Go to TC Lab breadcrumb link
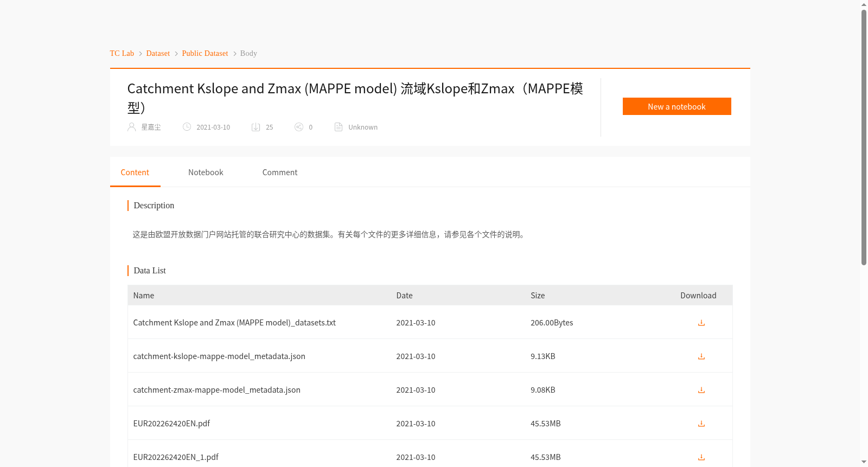Image resolution: width=868 pixels, height=467 pixels. [122, 53]
